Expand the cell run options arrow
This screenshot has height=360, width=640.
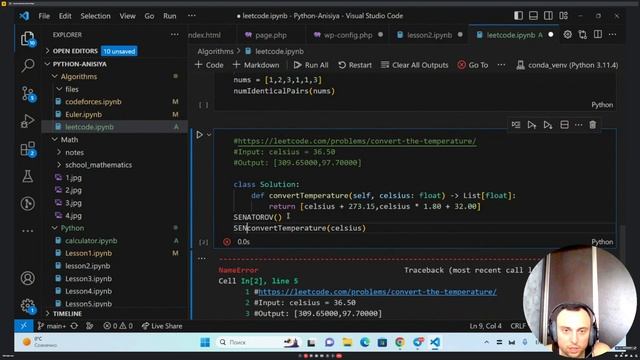click(x=209, y=135)
